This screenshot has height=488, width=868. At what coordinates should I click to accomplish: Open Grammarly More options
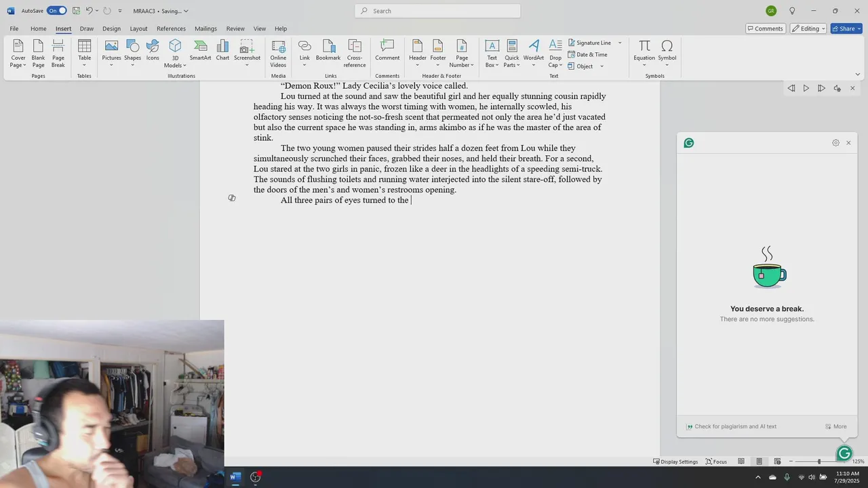pyautogui.click(x=835, y=426)
